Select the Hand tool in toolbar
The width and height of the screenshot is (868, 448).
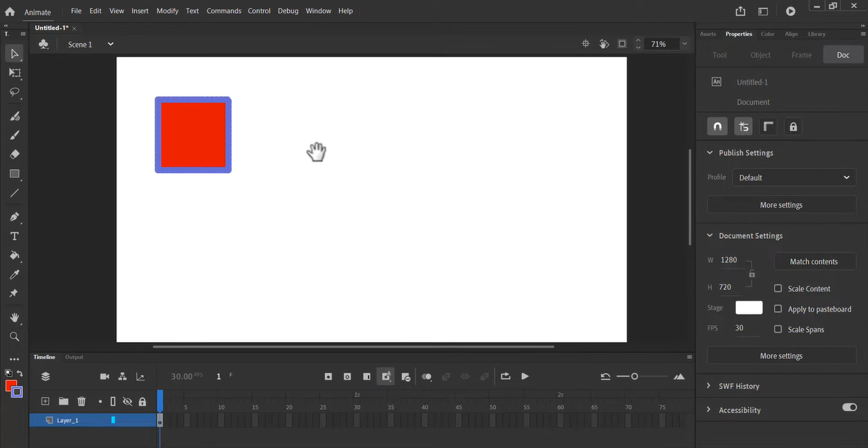pyautogui.click(x=14, y=318)
